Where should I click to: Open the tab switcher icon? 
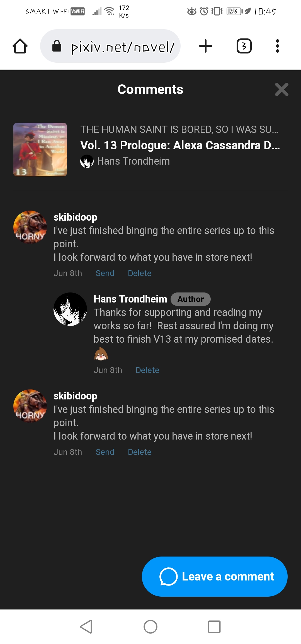pyautogui.click(x=244, y=46)
